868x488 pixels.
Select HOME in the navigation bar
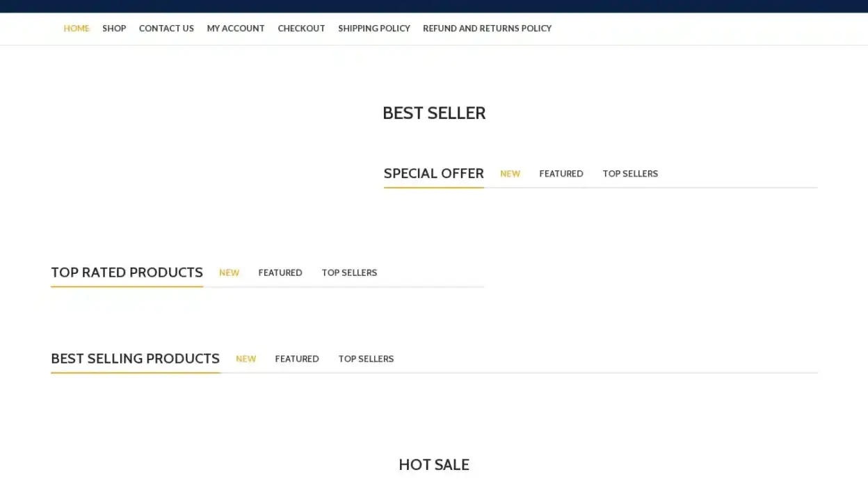(77, 29)
